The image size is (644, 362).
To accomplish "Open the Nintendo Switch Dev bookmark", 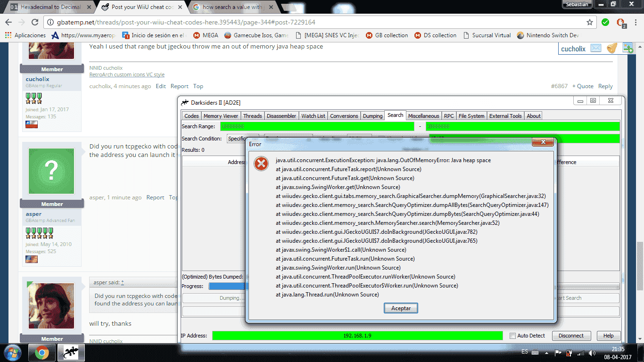I will pos(548,35).
